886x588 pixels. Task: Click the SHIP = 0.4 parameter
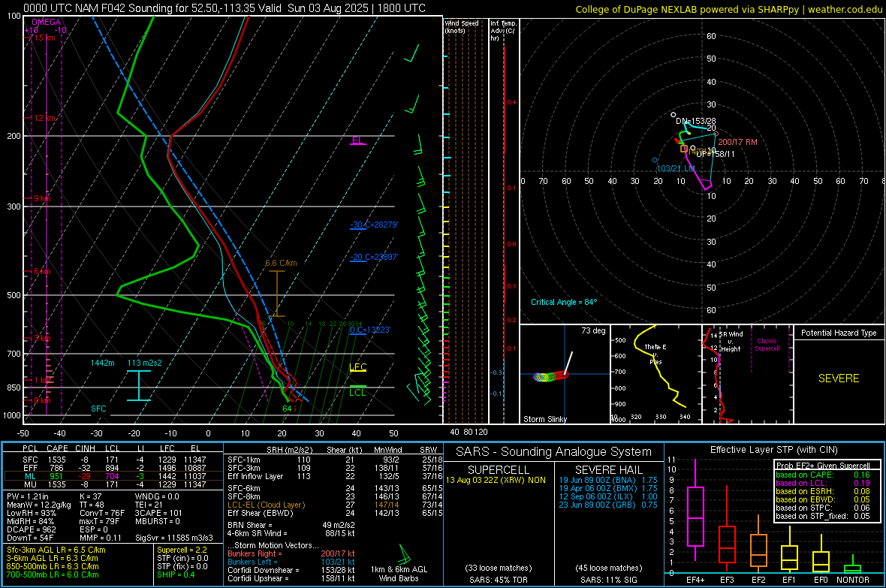coord(176,574)
